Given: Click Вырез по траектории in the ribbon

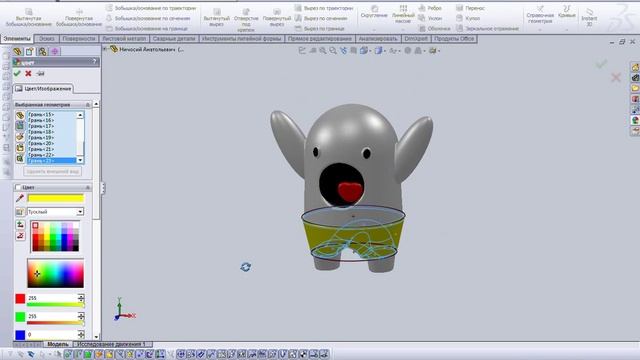Looking at the screenshot, I should [324, 8].
